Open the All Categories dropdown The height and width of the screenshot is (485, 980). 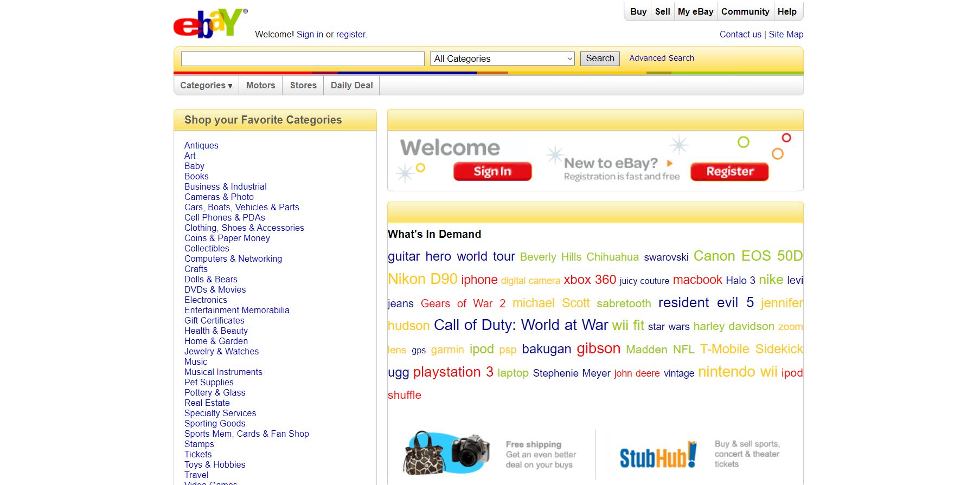tap(502, 59)
